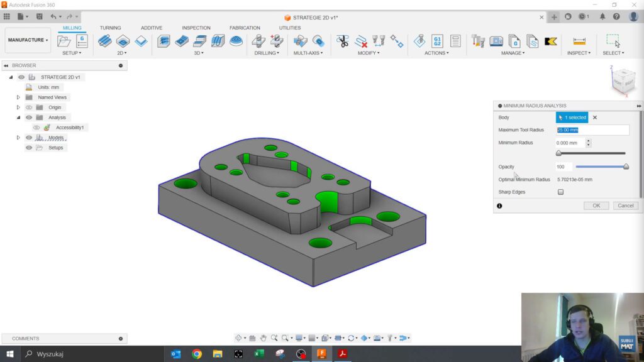Cancel the Minimum Radius Analysis dialog
This screenshot has height=362, width=644.
point(625,206)
